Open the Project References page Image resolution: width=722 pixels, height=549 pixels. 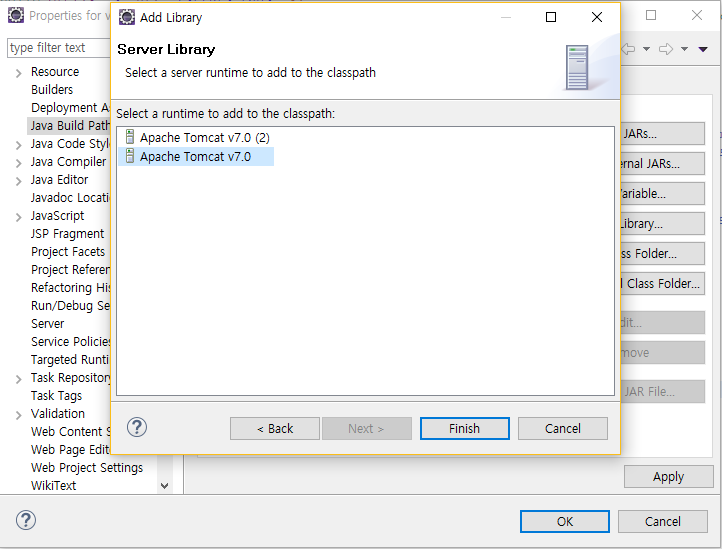[70, 269]
